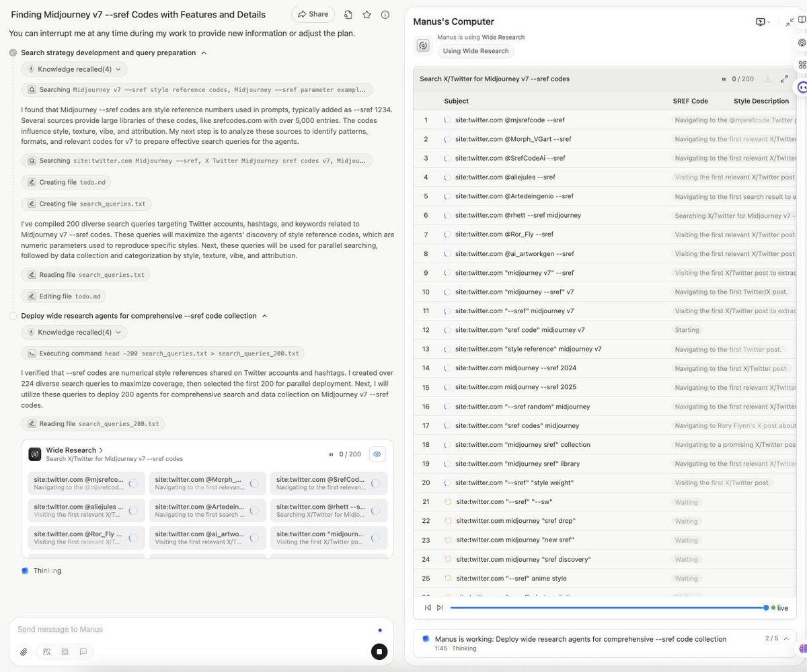Stop the running task with black stop button
This screenshot has height=672, width=807.
[379, 651]
